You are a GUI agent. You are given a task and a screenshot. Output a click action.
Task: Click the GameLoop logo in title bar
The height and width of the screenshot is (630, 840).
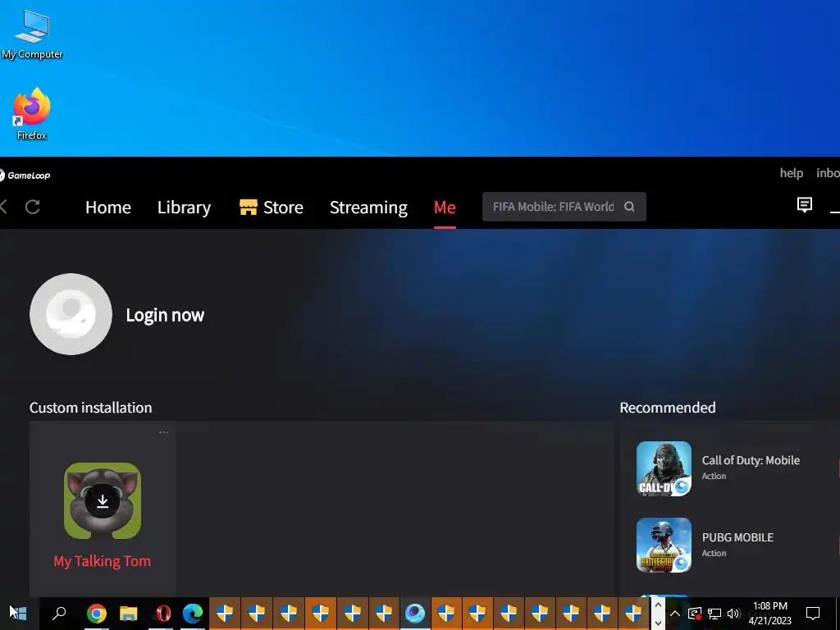click(x=25, y=176)
